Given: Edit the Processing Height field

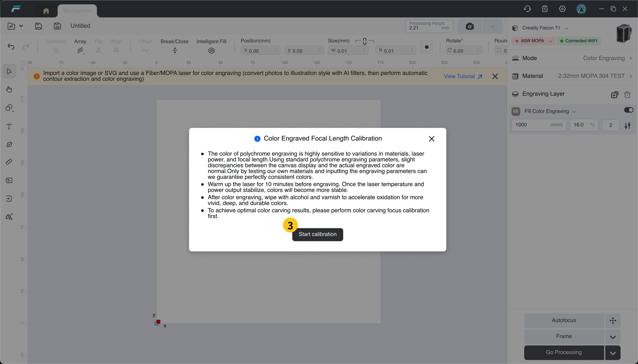Looking at the screenshot, I should pos(429,26).
